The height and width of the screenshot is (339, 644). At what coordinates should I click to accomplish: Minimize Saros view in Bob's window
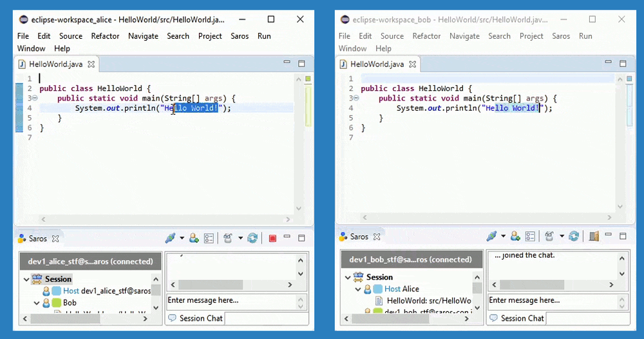609,235
